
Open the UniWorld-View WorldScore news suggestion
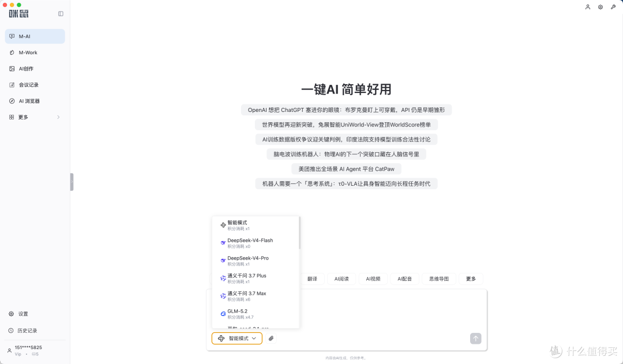(346, 125)
